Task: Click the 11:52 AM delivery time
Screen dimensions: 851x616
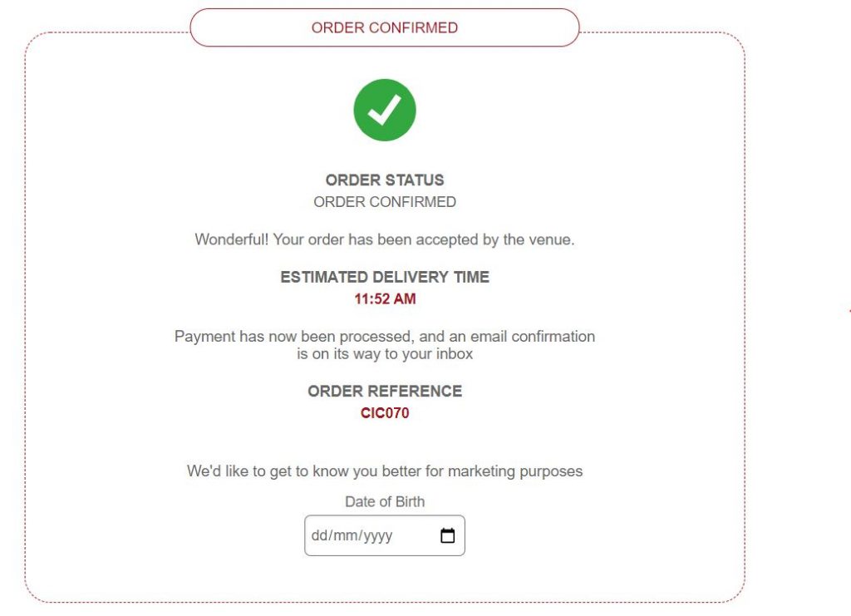Action: 385,299
